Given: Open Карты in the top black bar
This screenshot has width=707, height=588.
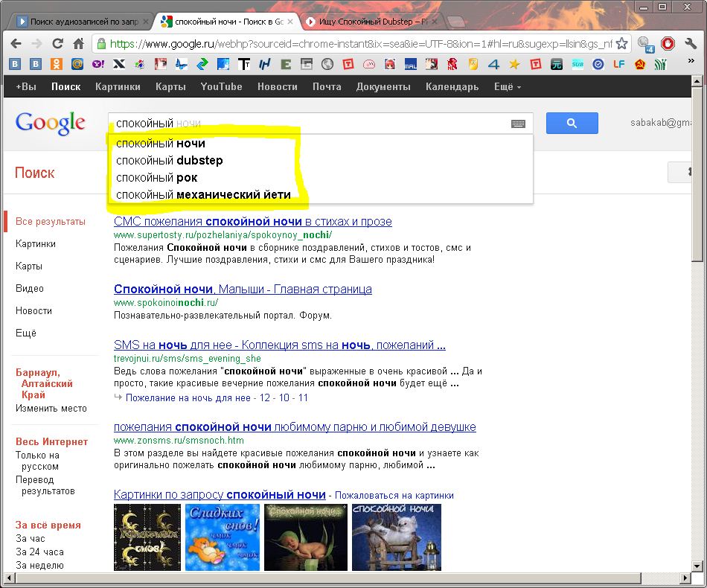Looking at the screenshot, I should (x=170, y=86).
